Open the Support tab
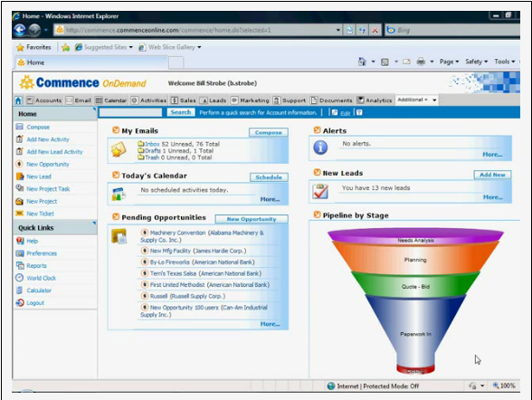532x400 pixels. click(290, 100)
